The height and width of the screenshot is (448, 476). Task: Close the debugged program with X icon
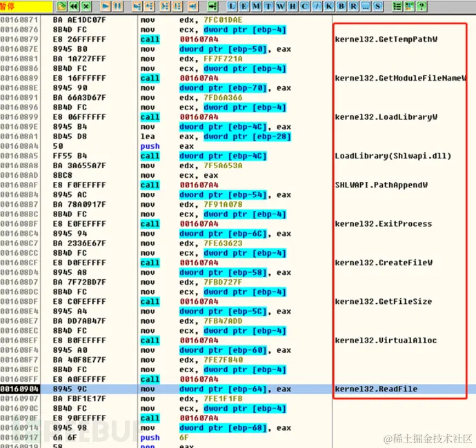(86, 6)
